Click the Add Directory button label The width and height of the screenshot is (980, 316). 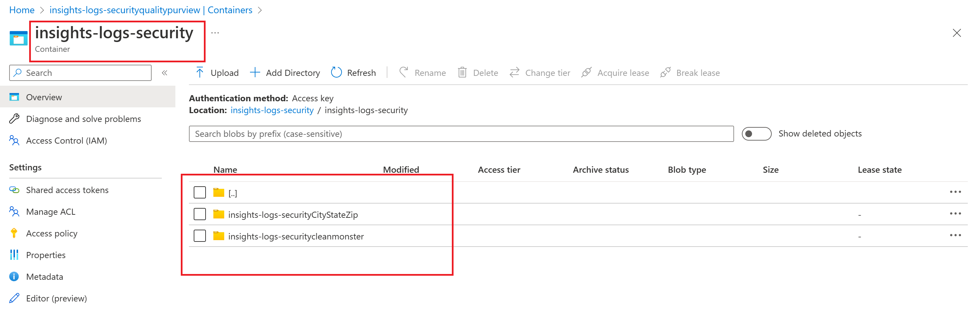(x=293, y=72)
